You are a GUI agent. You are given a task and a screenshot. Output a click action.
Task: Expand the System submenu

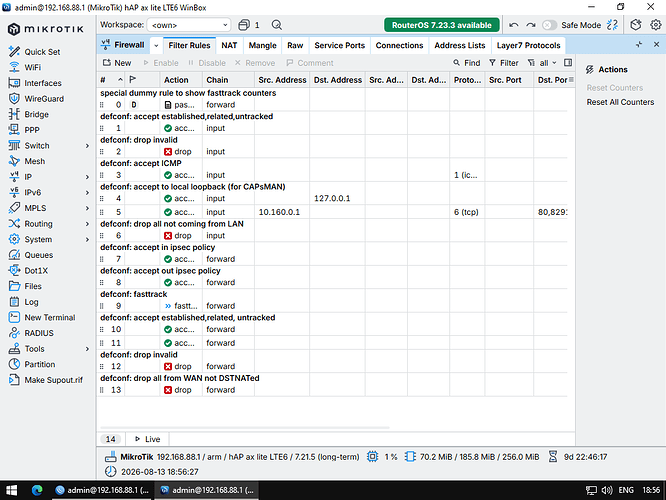(x=87, y=240)
